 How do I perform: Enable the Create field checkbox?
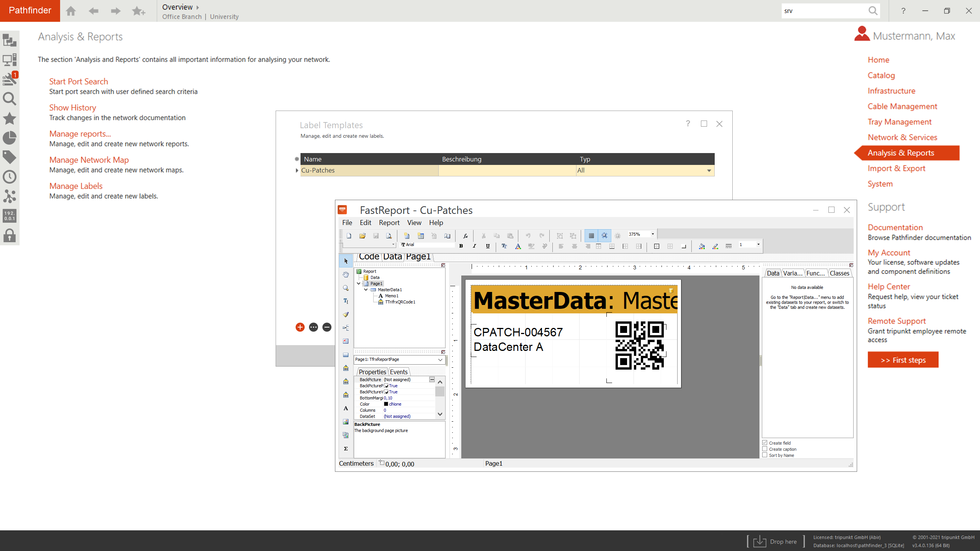coord(765,443)
